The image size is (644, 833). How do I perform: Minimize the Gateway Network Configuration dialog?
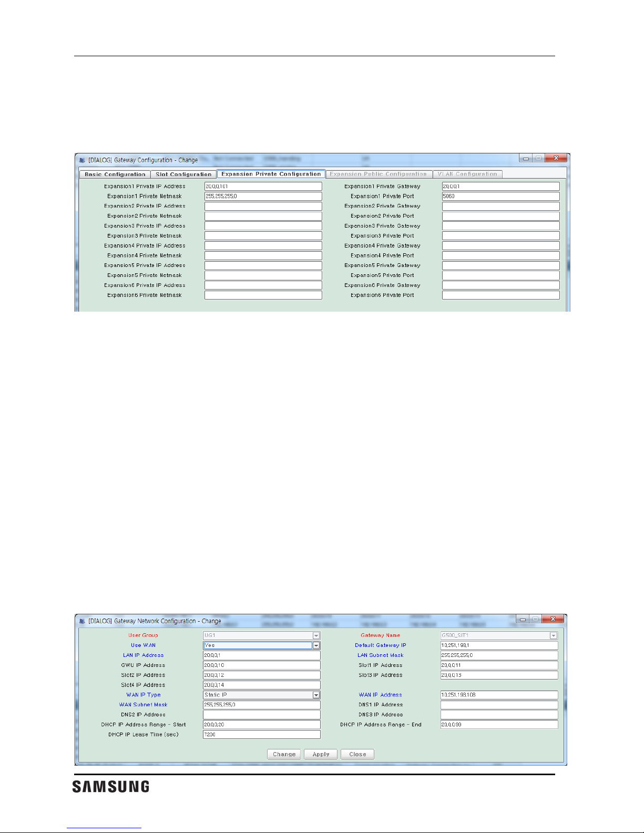click(x=523, y=619)
